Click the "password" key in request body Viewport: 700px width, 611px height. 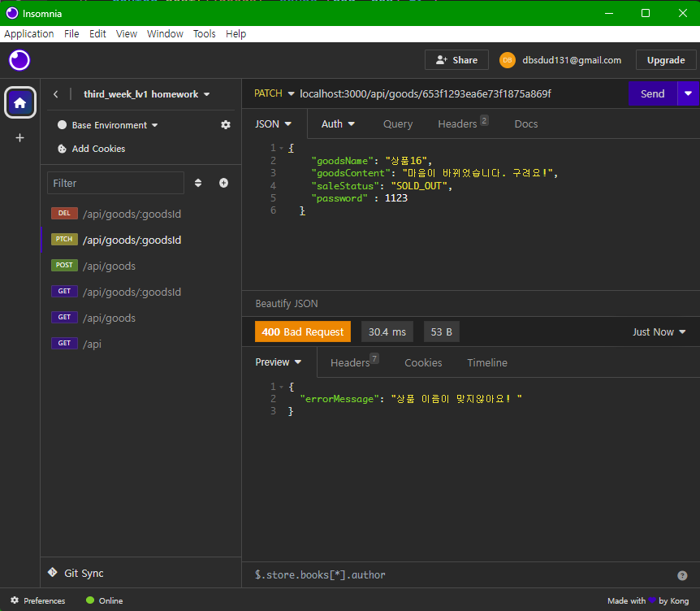[339, 198]
